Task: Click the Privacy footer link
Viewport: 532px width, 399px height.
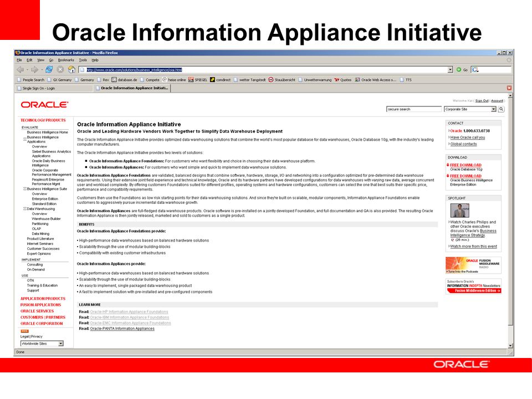Action: pos(37,336)
